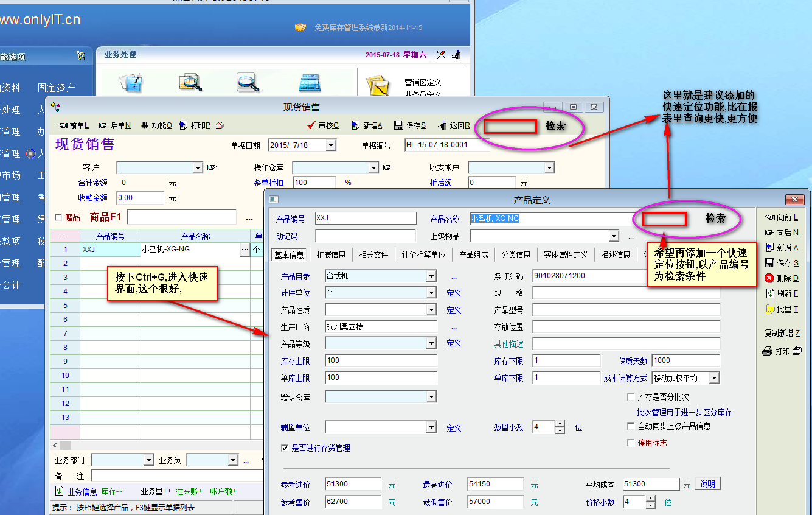The image size is (812, 515).
Task: Click the 返回 return icon in sales toolbar
Action: coord(442,125)
